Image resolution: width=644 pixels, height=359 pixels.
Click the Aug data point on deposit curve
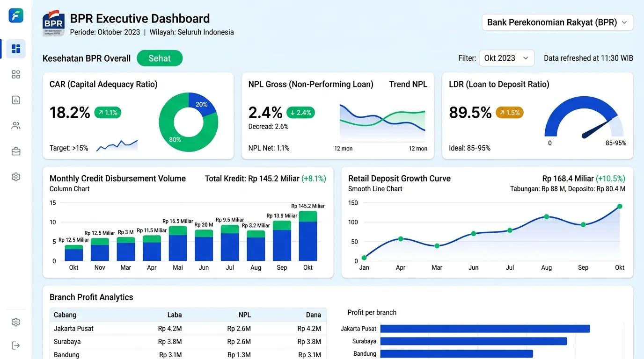click(x=546, y=217)
